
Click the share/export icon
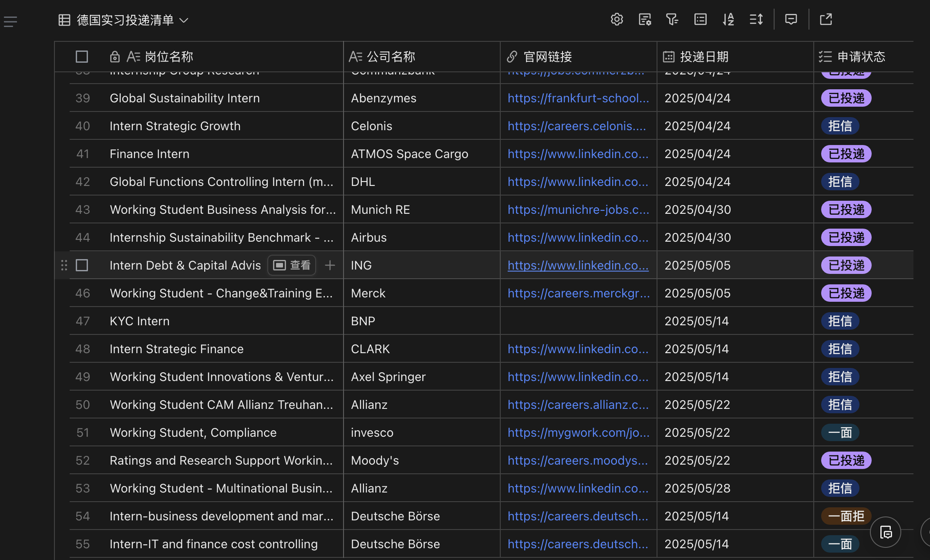[826, 20]
